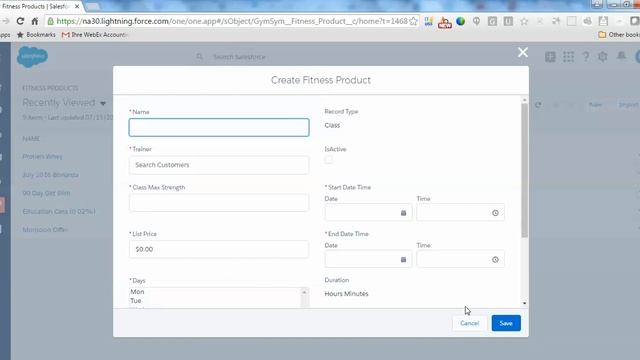Open the Start Time clock picker icon
The height and width of the screenshot is (360, 640).
495,213
